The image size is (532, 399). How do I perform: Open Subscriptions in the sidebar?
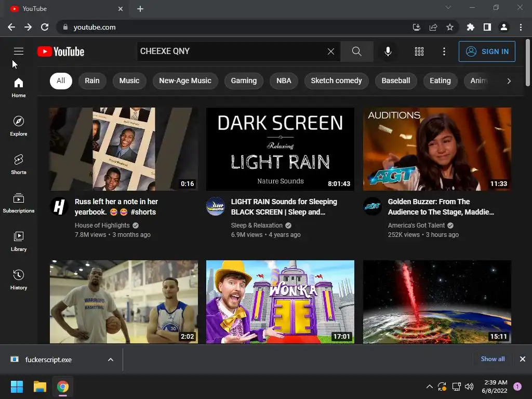pyautogui.click(x=19, y=203)
